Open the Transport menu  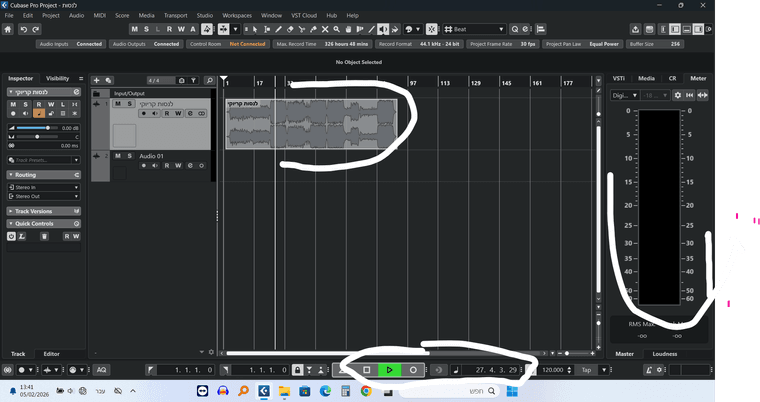click(x=175, y=16)
